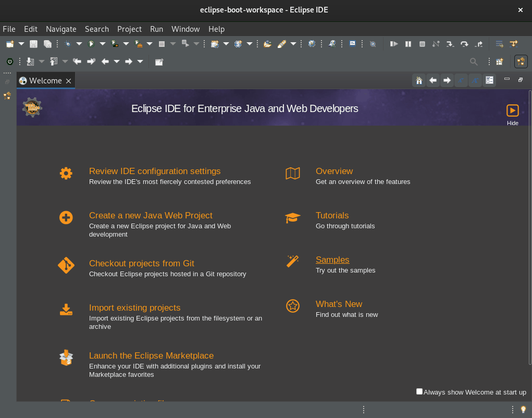Toggle the Use Step Filters icon

514,44
